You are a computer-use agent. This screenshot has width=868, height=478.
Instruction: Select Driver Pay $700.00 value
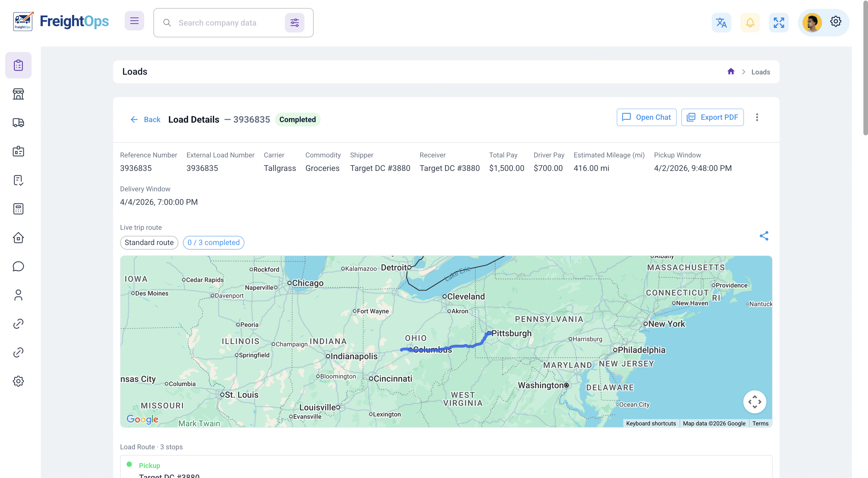[x=548, y=168]
